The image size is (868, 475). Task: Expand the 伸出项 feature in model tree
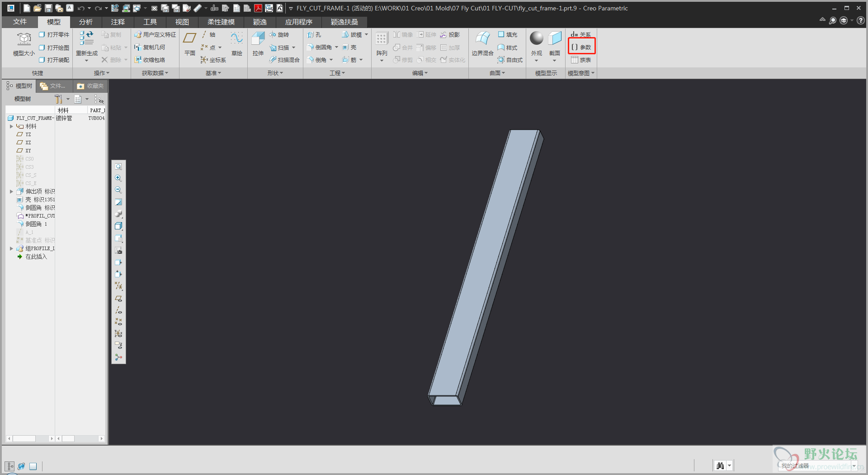11,191
